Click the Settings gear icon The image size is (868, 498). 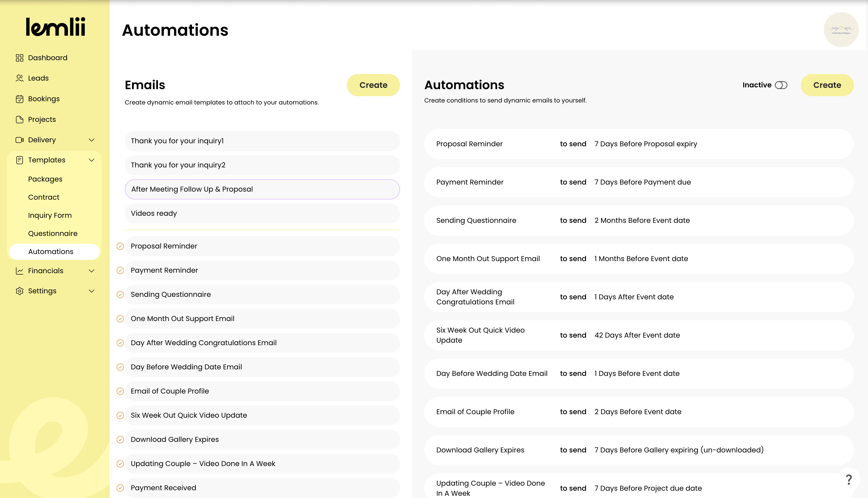(x=19, y=291)
